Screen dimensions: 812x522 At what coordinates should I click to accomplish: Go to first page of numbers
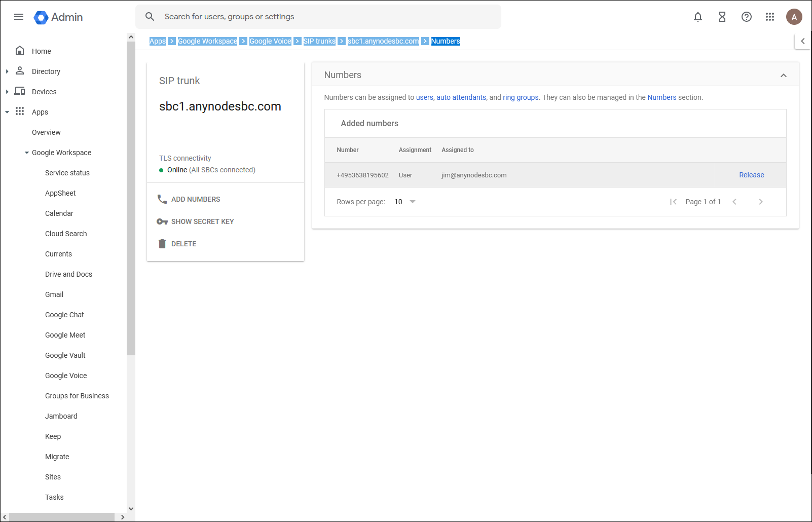click(x=673, y=202)
